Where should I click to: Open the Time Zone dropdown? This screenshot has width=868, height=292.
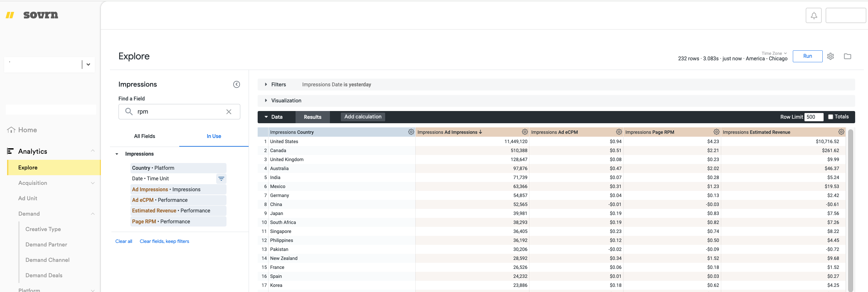tap(773, 53)
